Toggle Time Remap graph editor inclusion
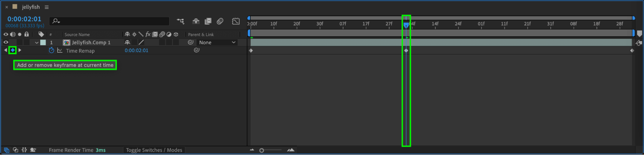 point(60,50)
